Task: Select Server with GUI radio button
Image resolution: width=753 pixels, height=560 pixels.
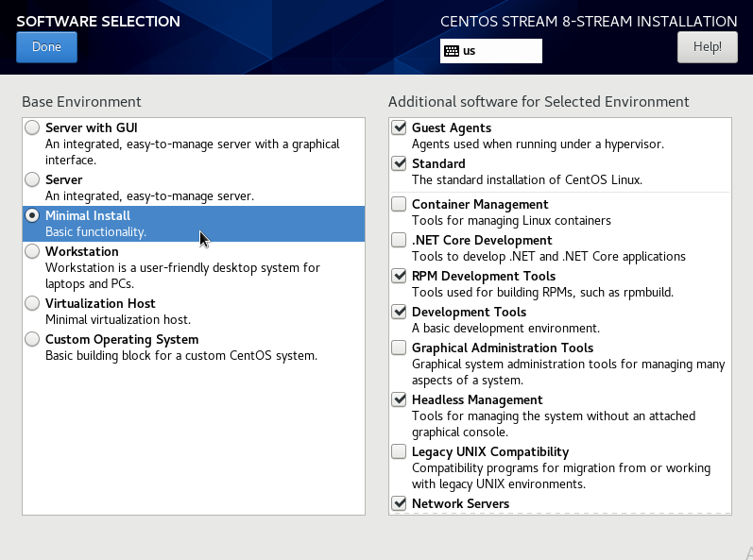Action: click(x=32, y=127)
